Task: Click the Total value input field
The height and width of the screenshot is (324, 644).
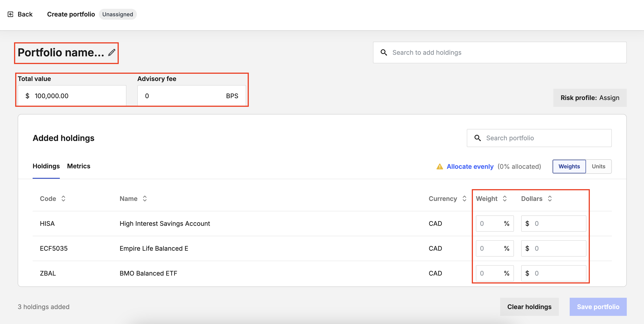Action: [72, 96]
